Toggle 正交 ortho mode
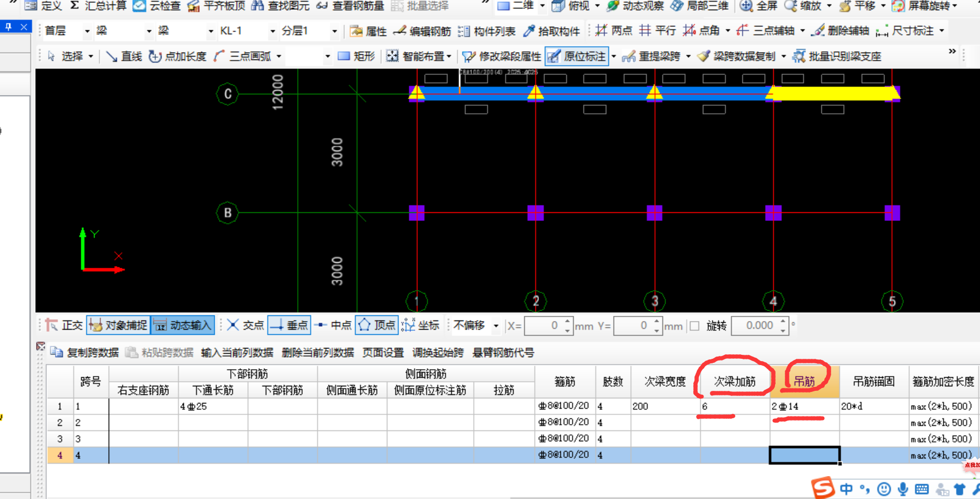 pos(64,325)
